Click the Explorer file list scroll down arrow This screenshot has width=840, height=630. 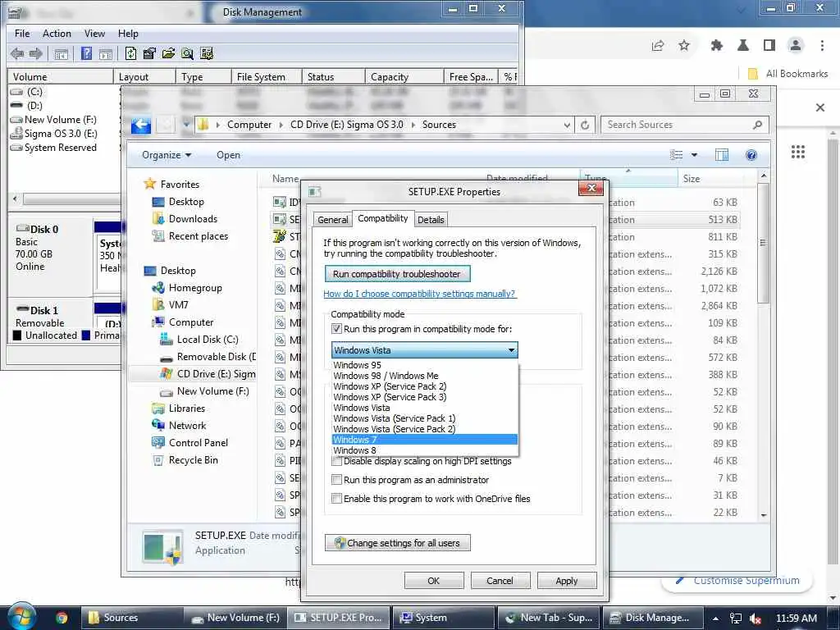764,515
